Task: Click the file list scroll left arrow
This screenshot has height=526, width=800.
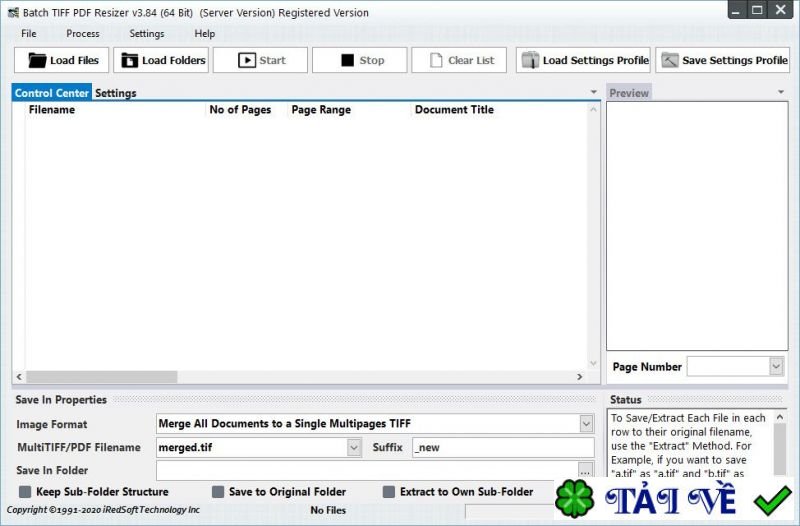Action: coord(19,377)
